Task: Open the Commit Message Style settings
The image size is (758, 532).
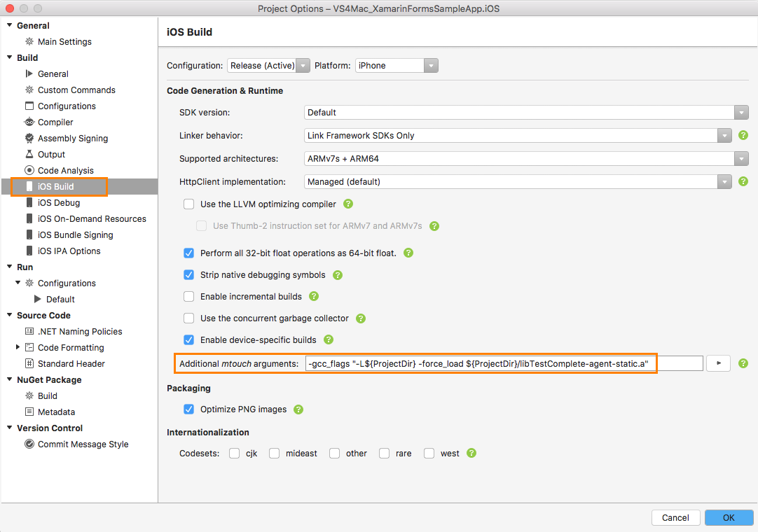Action: [82, 444]
